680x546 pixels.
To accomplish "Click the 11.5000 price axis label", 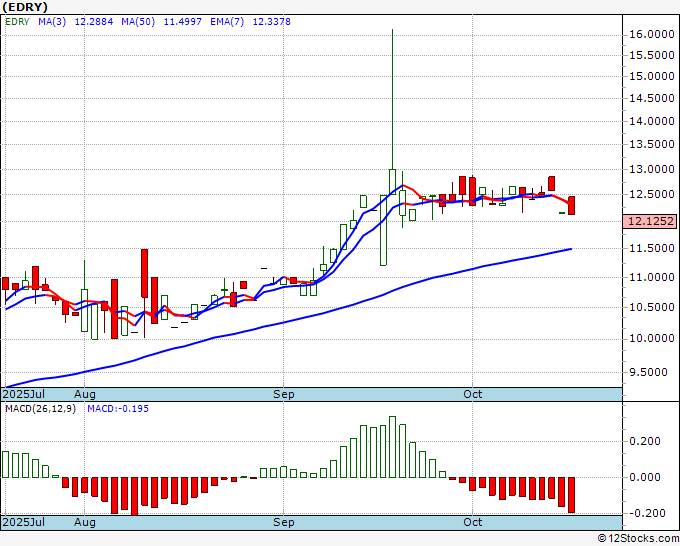I will 651,248.
